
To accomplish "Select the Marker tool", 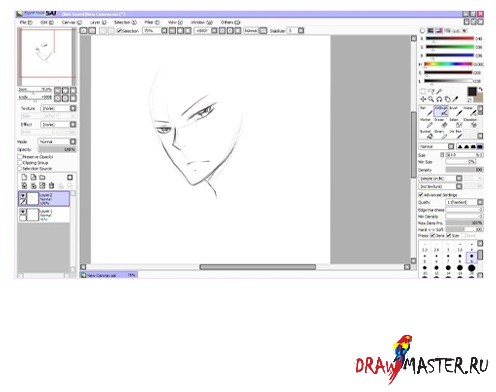I will (426, 123).
